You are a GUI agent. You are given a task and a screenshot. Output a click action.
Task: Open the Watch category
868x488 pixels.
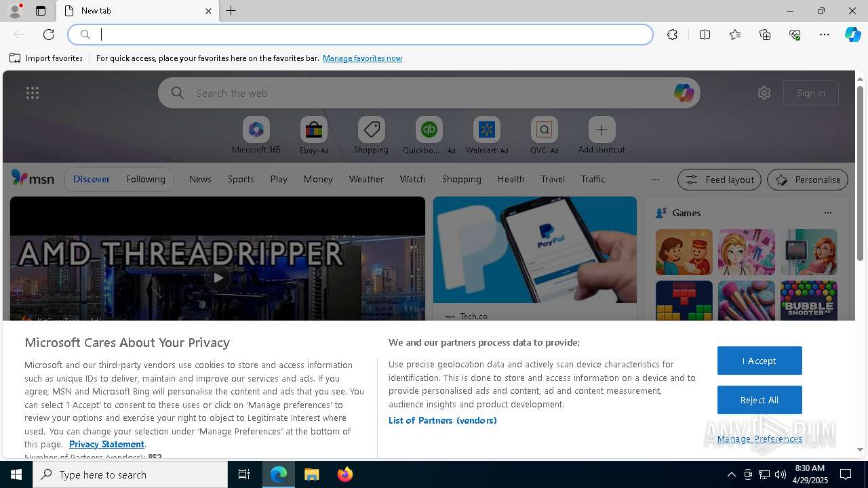[x=412, y=179]
